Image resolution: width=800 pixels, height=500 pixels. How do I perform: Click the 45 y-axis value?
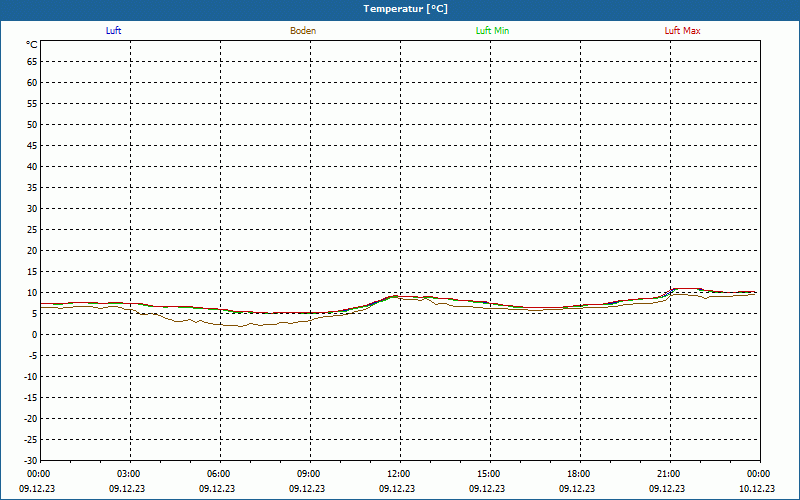pos(32,146)
